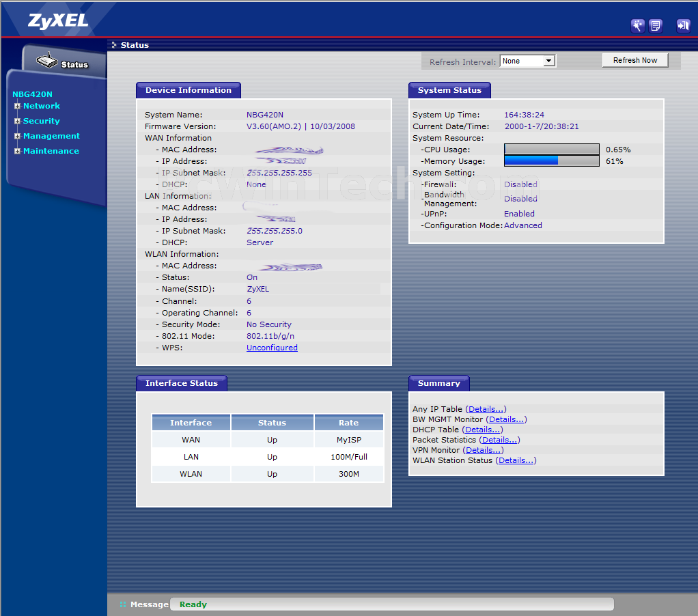Click the CPU usage 0.65% value
This screenshot has height=616, width=698.
tap(618, 150)
